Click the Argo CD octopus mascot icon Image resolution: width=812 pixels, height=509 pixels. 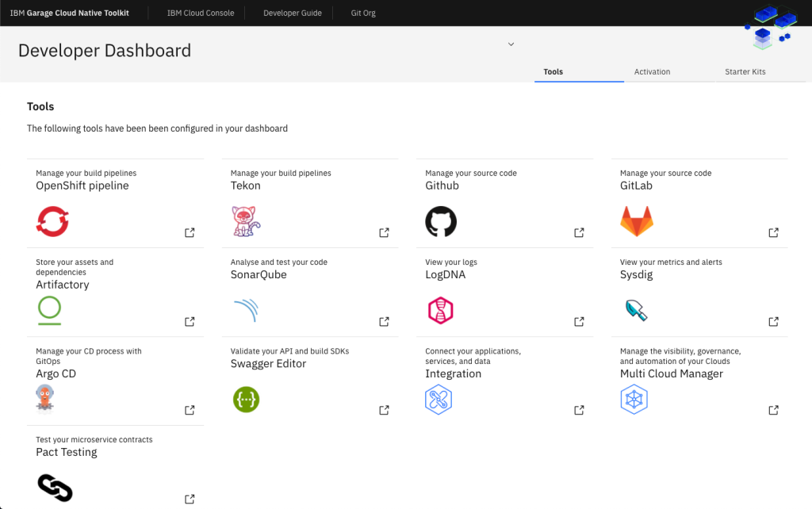pyautogui.click(x=46, y=399)
